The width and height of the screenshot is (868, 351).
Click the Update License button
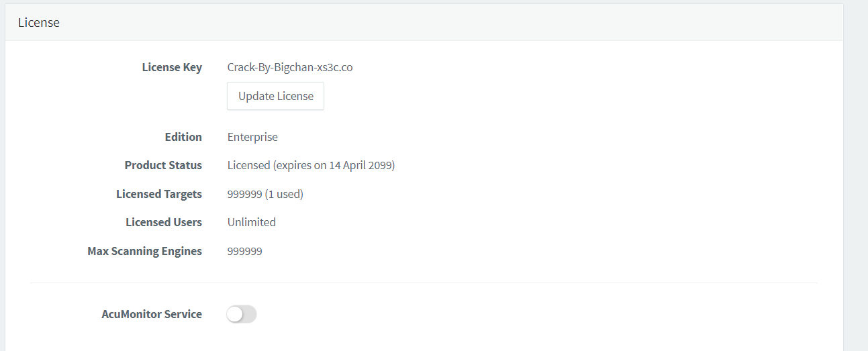point(275,96)
